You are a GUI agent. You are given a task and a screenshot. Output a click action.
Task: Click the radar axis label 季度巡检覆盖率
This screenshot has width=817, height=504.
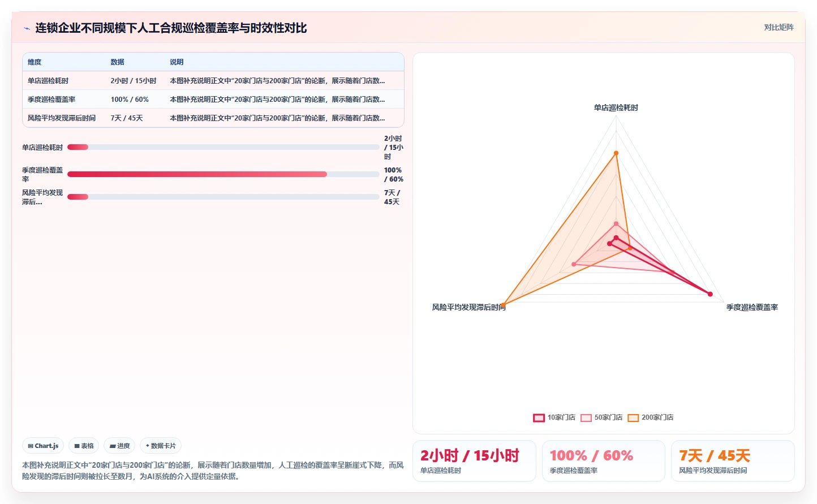pos(752,307)
